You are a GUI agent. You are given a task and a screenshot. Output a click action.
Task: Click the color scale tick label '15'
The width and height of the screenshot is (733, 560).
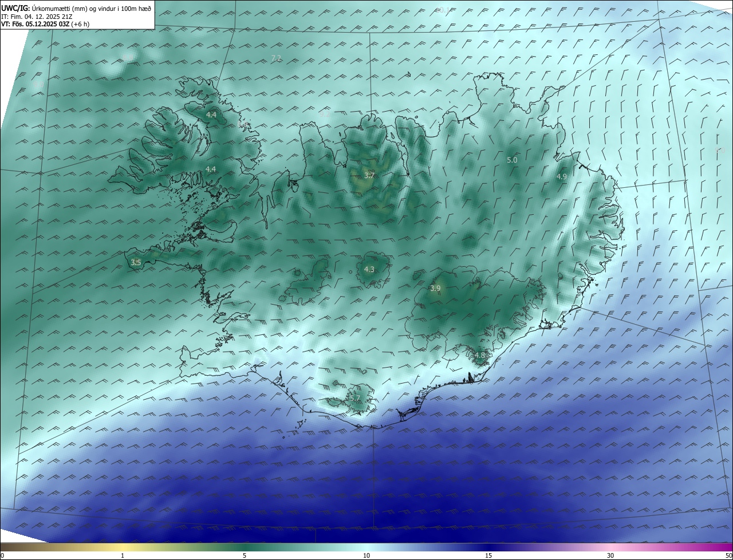(x=488, y=555)
